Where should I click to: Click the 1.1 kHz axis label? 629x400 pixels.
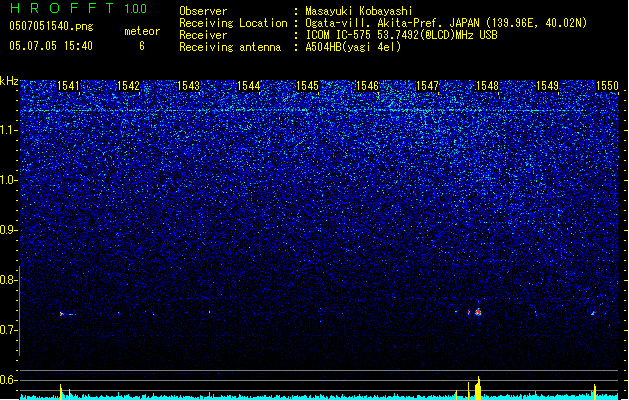pos(8,130)
